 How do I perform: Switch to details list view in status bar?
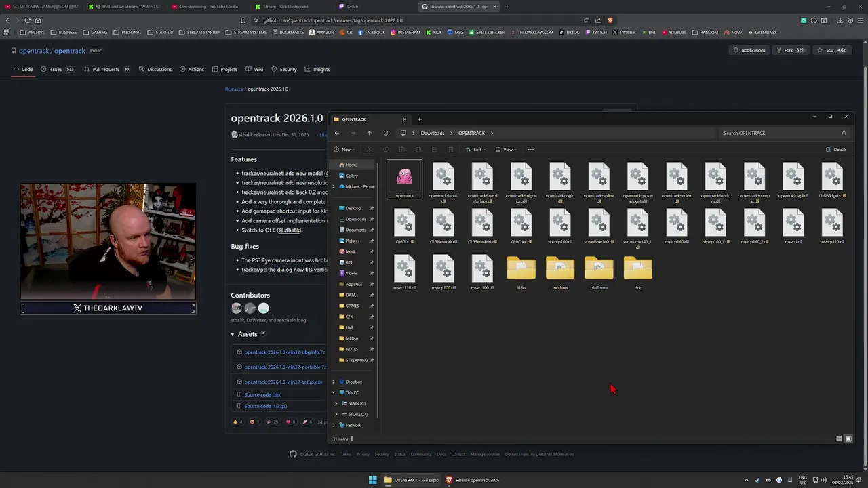839,439
